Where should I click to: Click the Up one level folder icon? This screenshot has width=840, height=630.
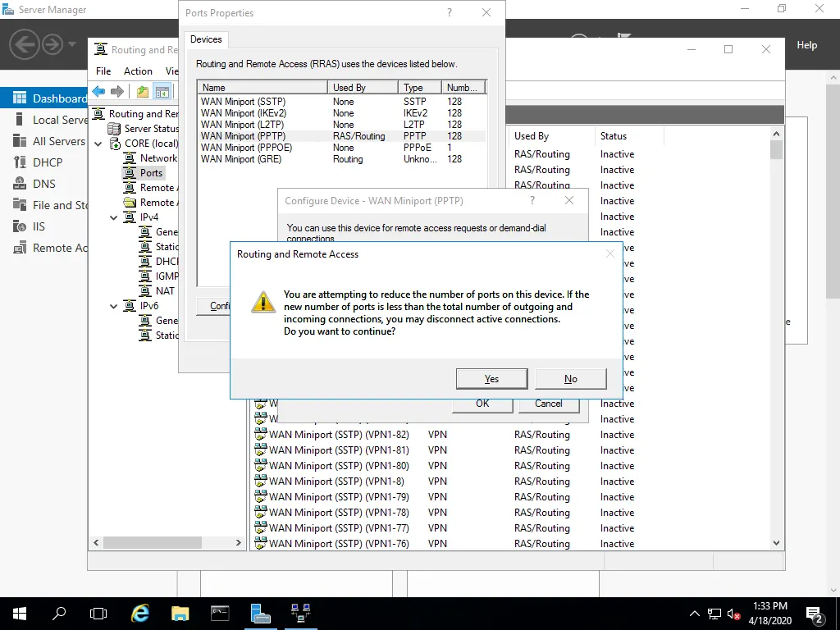point(143,91)
